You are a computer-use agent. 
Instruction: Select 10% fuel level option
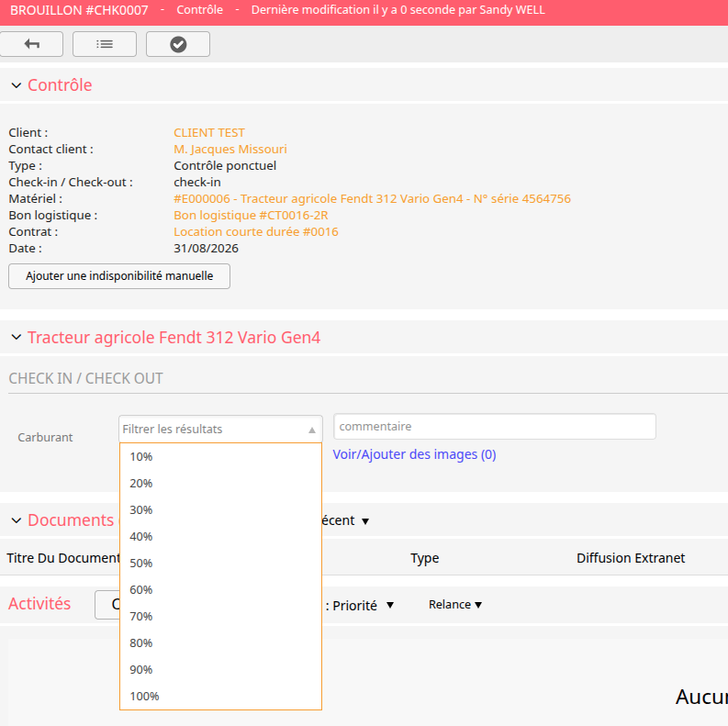click(220, 457)
